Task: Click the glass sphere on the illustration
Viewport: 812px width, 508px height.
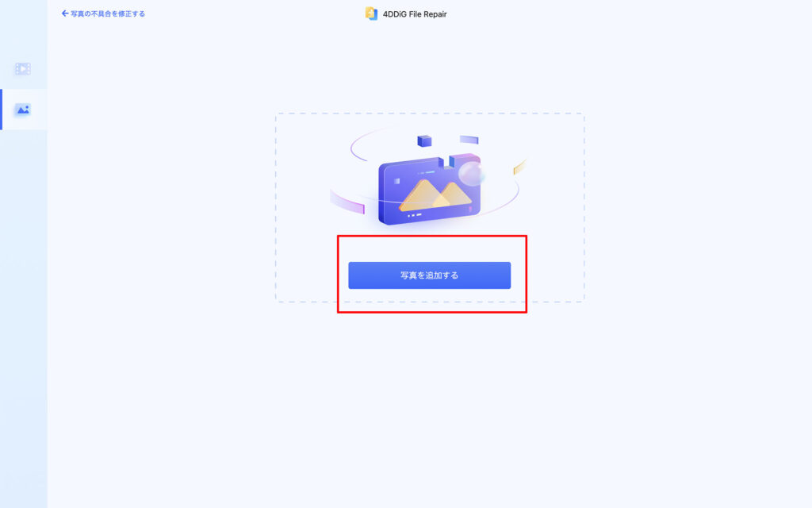Action: [x=471, y=174]
